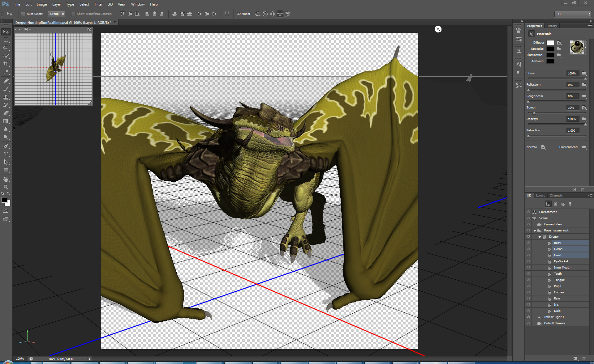Select Current View in 3D panel
Viewport: 594px width, 364px height.
click(x=553, y=224)
